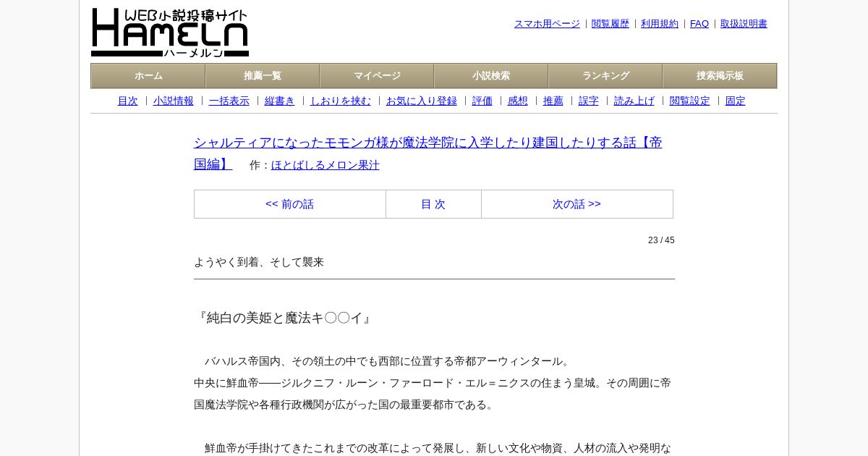Image resolution: width=868 pixels, height=456 pixels.
Task: Click the heading 『純白の美姫と魔法キ〇〇イ』
Action: [x=285, y=318]
